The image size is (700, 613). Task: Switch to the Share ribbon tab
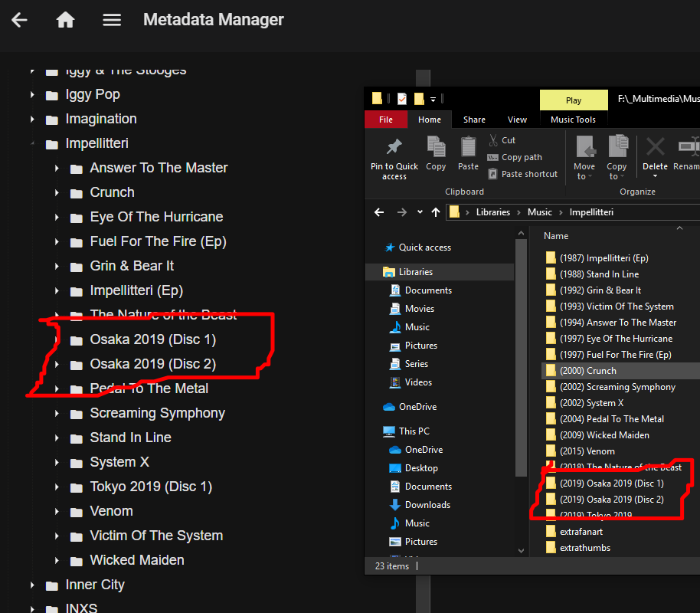click(x=474, y=120)
